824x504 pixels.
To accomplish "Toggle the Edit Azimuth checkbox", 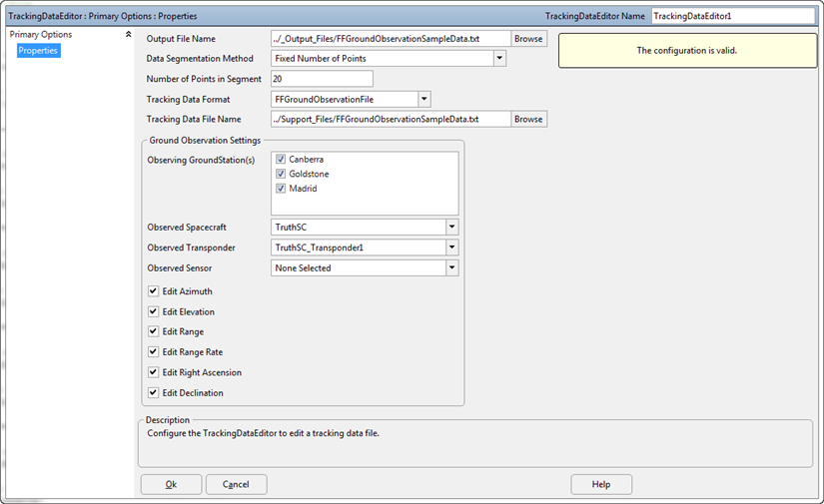I will point(153,290).
